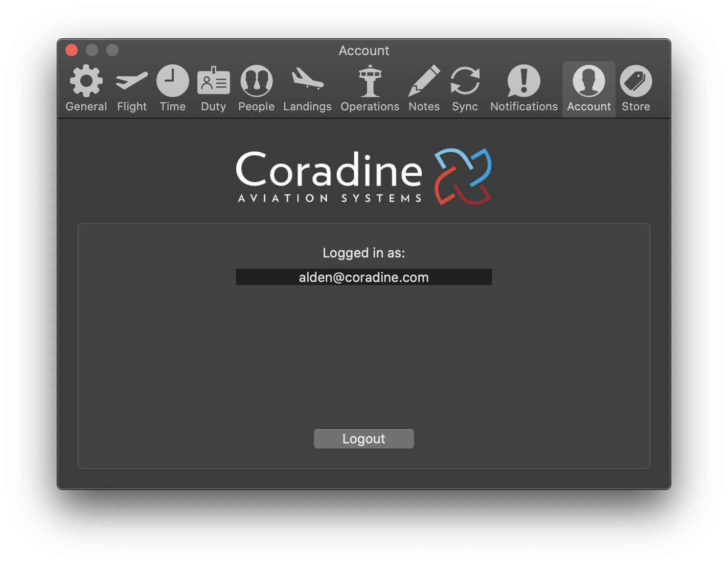Close the Account window with the red button

72,50
